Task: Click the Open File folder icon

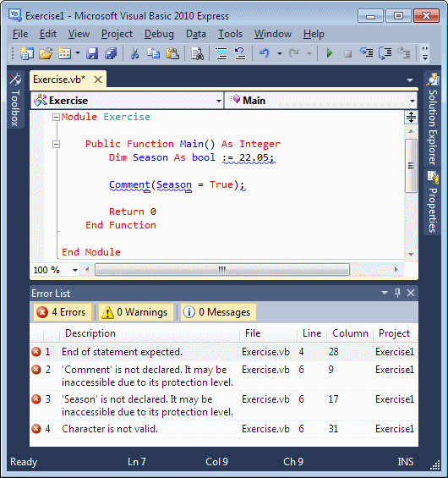Action: (46, 53)
